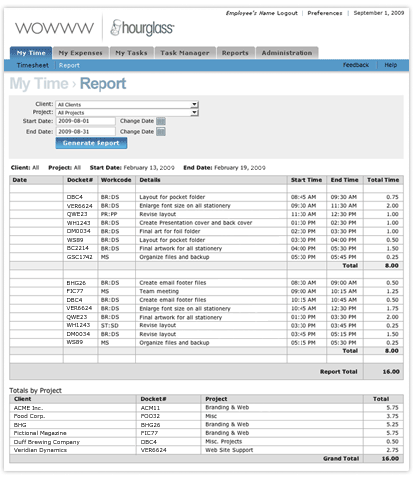Viewport: 413px width, 480px height.
Task: Open the End Date calendar picker icon
Action: click(x=161, y=132)
